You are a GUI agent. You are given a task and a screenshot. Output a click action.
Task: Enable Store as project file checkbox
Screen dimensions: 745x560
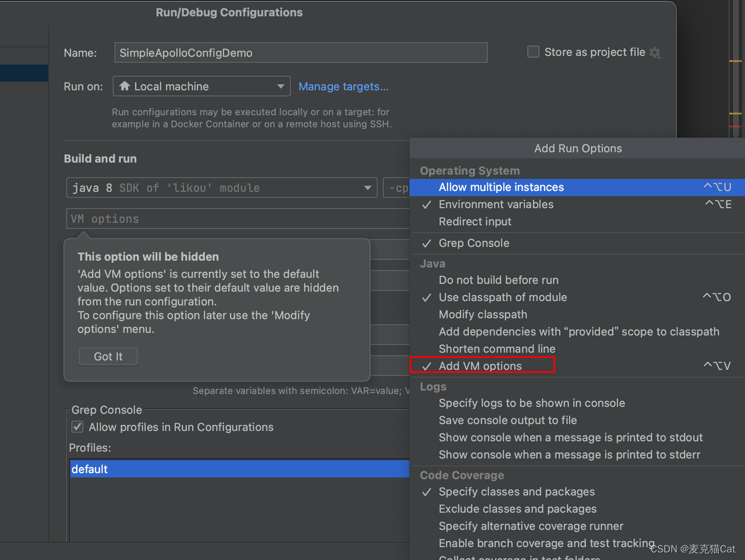pyautogui.click(x=533, y=52)
